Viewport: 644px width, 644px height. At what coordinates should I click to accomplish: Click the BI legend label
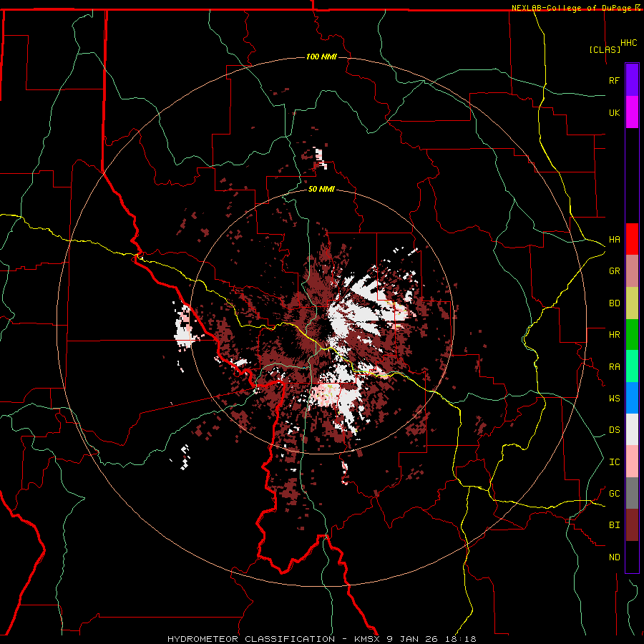click(614, 525)
